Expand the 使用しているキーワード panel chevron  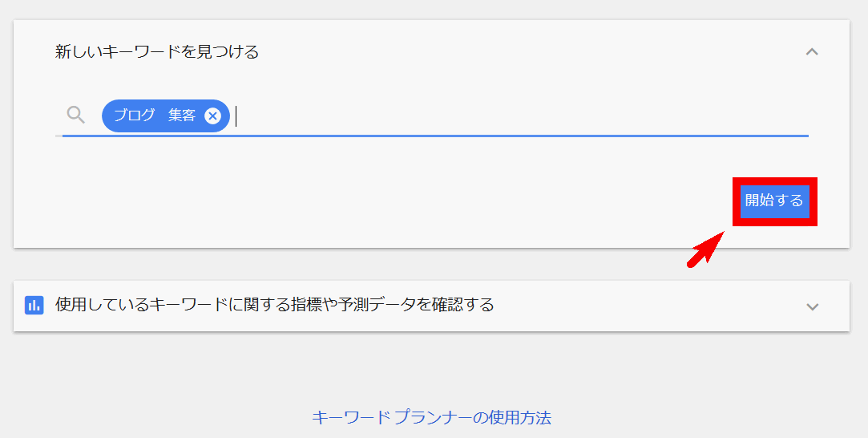tap(812, 306)
